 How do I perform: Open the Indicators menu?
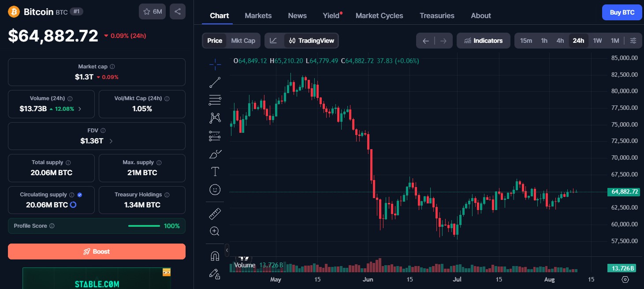[484, 41]
